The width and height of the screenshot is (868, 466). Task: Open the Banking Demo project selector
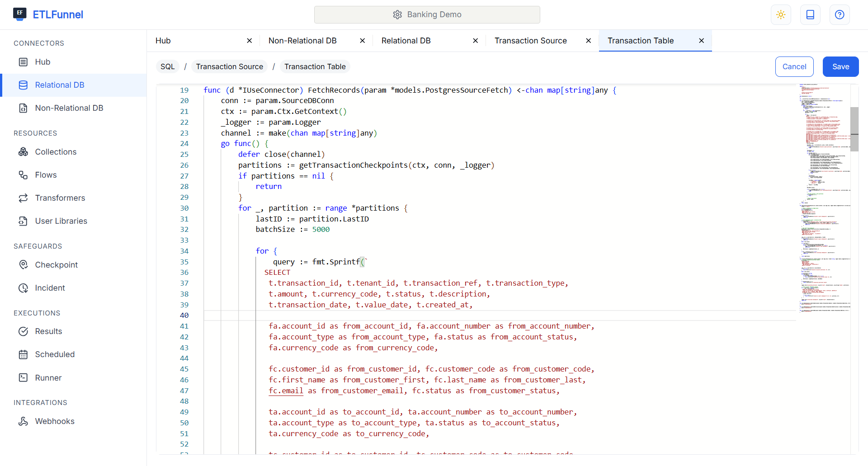click(x=427, y=14)
